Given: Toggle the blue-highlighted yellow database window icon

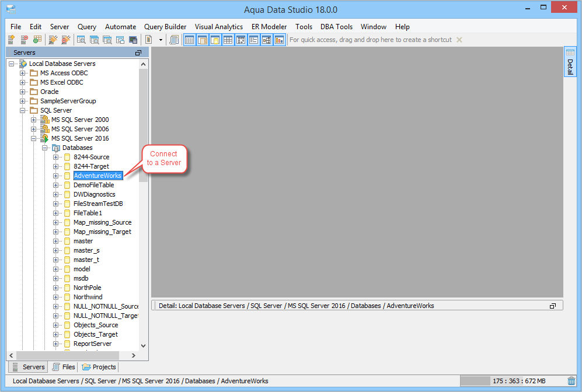Looking at the screenshot, I should pos(215,40).
